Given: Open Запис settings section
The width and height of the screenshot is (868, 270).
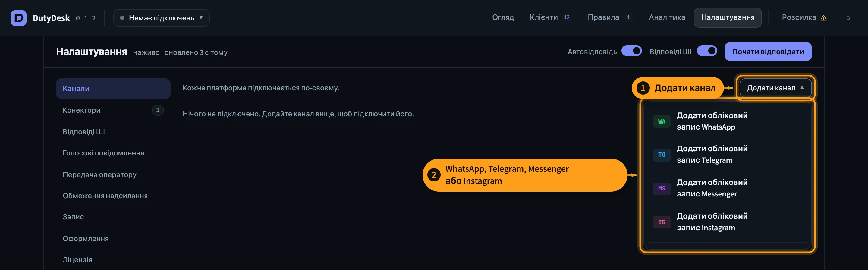Looking at the screenshot, I should click(113, 217).
